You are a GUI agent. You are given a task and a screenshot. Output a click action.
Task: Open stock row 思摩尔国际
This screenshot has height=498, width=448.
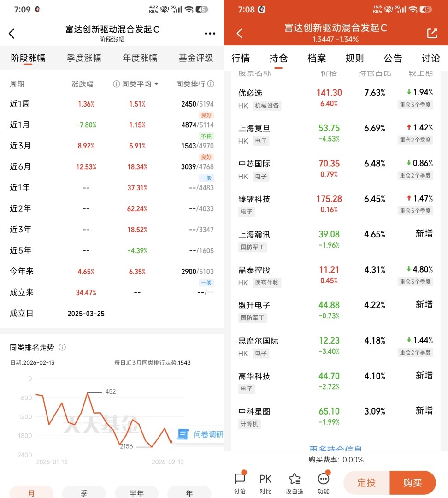point(336,346)
